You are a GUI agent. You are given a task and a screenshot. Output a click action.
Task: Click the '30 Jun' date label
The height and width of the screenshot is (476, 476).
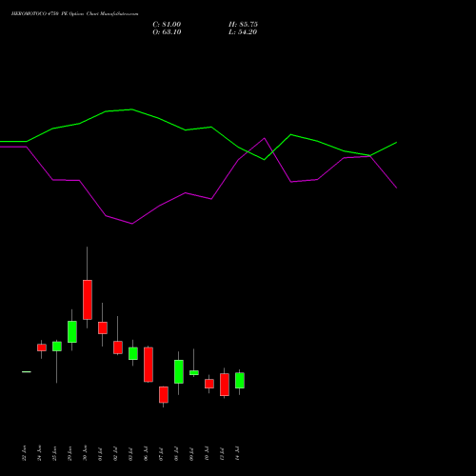click(x=85, y=453)
